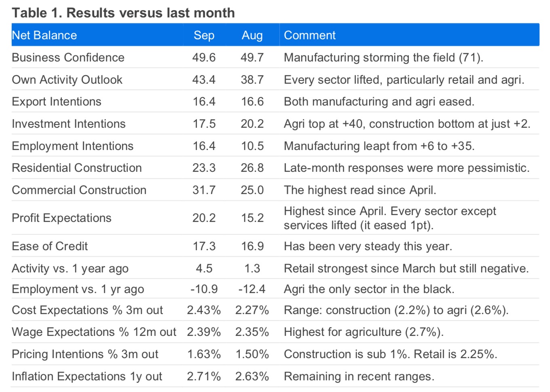
Task: Select the "Aug" column header
Action: [252, 35]
